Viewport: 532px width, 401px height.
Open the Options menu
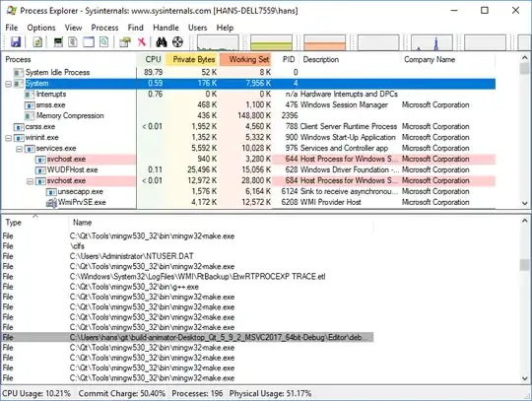tap(41, 28)
